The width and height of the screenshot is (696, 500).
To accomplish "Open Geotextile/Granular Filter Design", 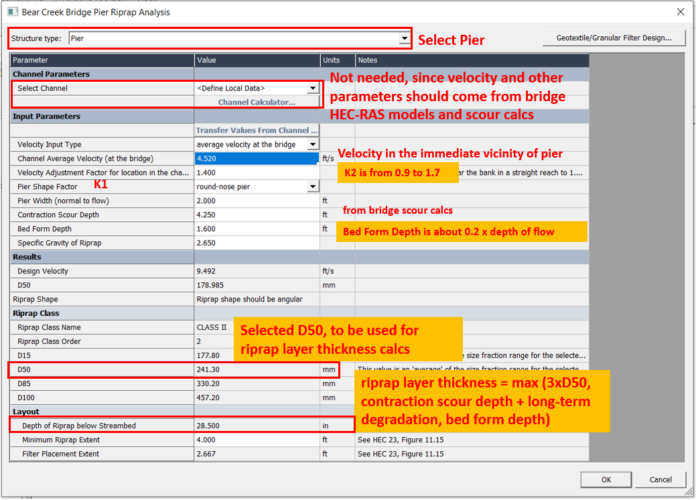I will [614, 38].
